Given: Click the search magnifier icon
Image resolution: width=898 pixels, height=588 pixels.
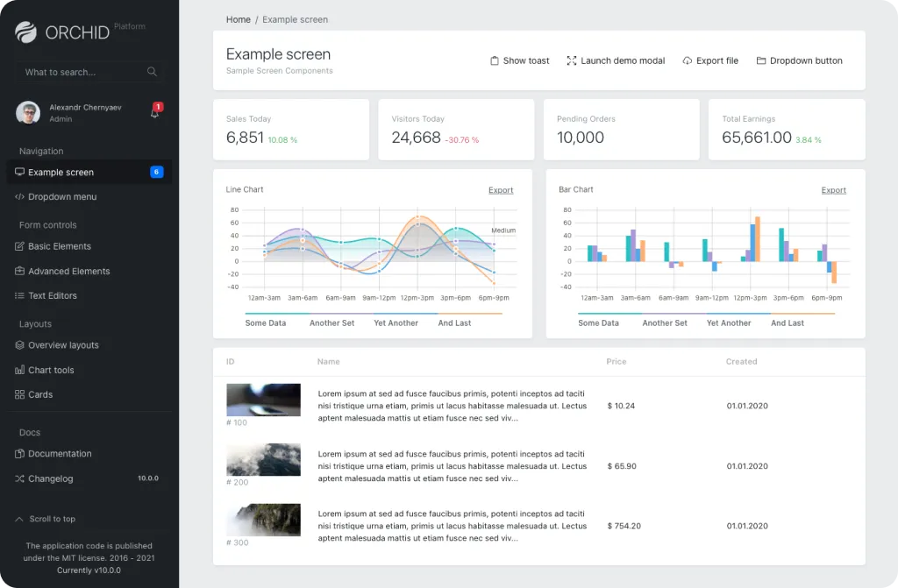Looking at the screenshot, I should pos(152,71).
